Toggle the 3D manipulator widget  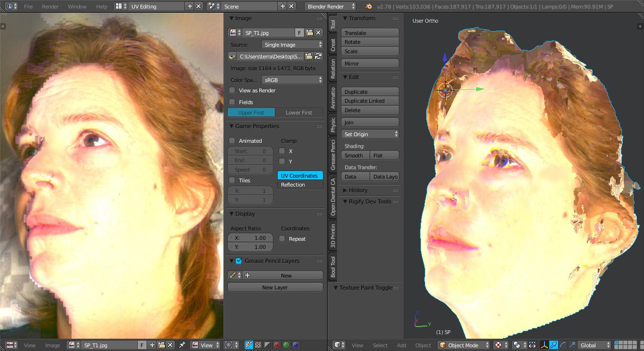pyautogui.click(x=545, y=345)
